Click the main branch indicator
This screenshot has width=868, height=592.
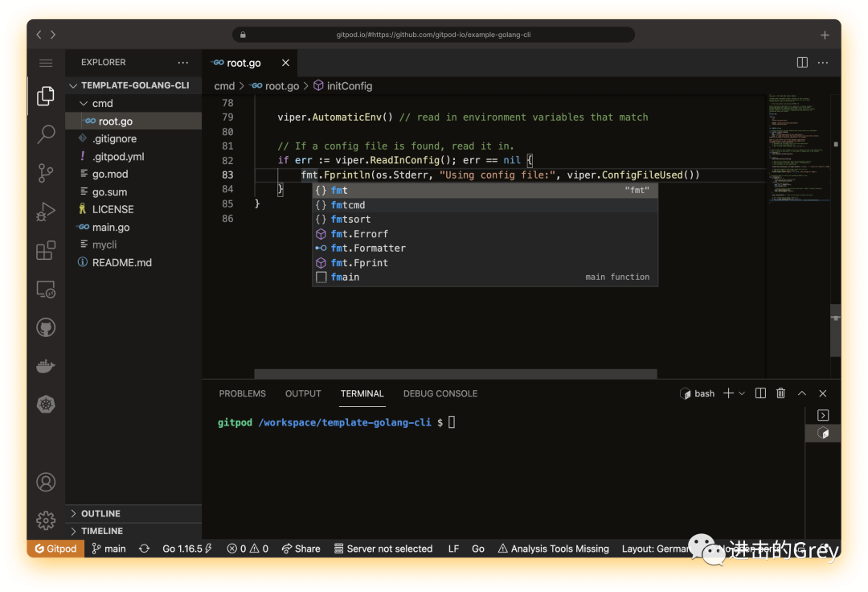(x=109, y=549)
